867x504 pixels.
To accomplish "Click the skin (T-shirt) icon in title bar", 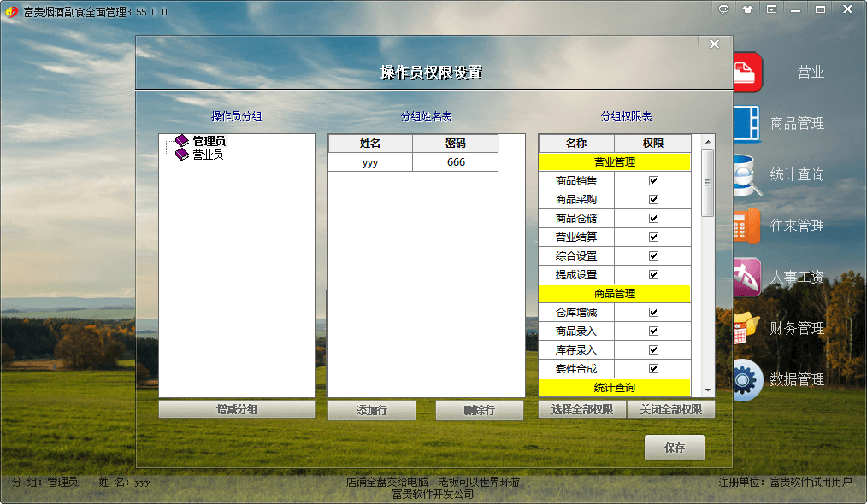I will tap(747, 9).
